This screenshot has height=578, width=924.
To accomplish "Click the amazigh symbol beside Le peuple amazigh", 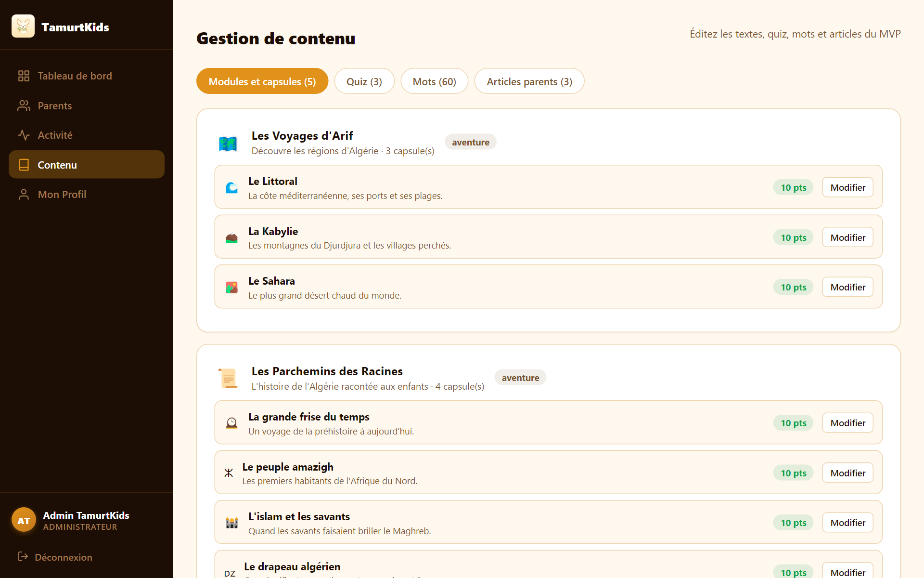I will click(x=229, y=473).
